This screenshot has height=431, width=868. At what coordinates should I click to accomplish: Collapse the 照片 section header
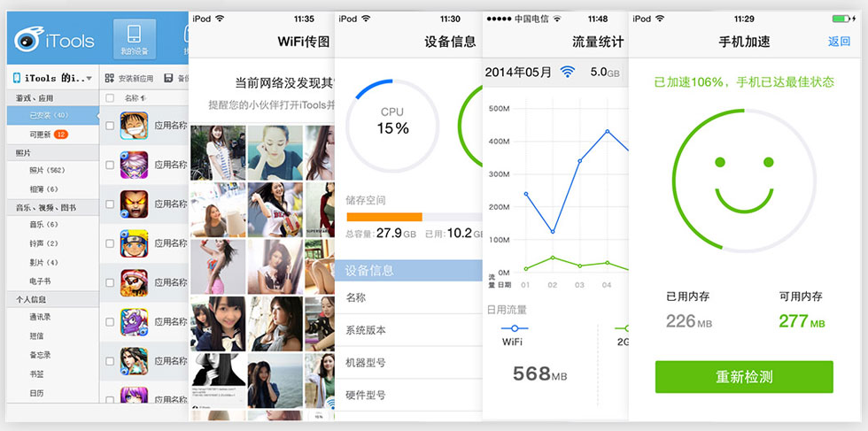[x=52, y=151]
